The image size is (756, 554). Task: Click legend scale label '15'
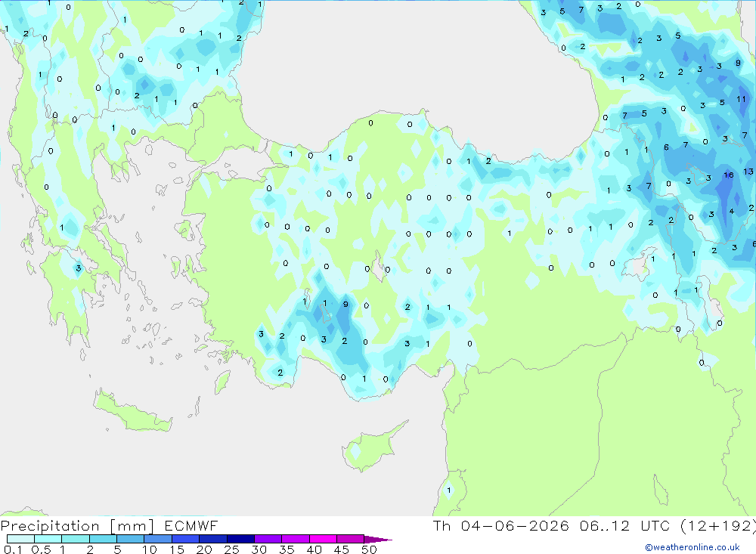click(177, 549)
